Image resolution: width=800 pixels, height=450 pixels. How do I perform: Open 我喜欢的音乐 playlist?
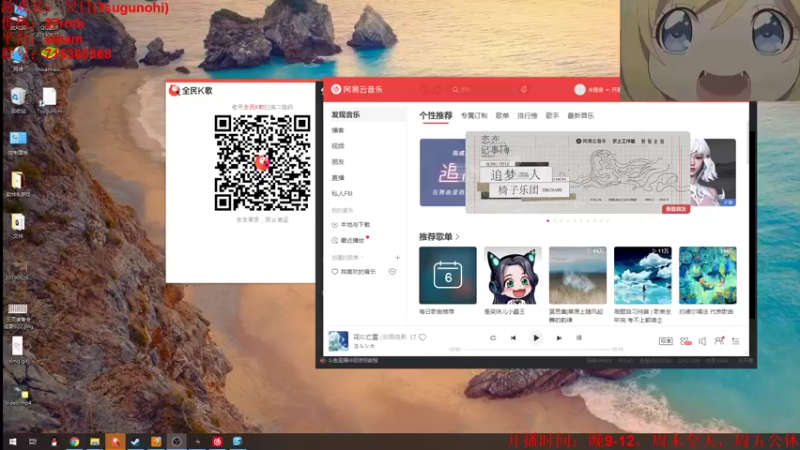click(x=354, y=272)
